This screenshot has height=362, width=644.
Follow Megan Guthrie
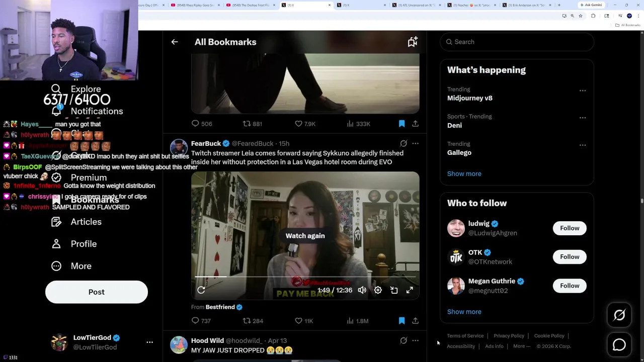coord(570,286)
